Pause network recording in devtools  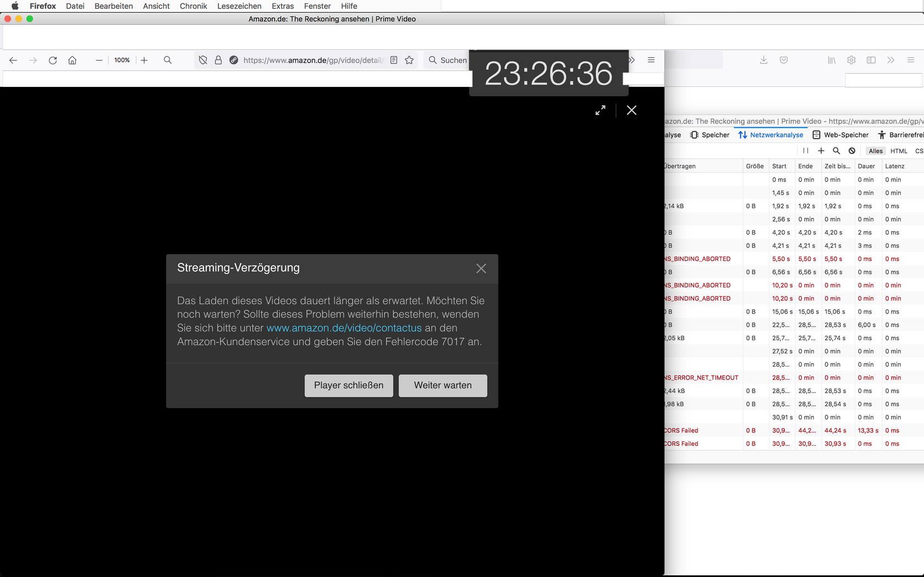pyautogui.click(x=806, y=151)
